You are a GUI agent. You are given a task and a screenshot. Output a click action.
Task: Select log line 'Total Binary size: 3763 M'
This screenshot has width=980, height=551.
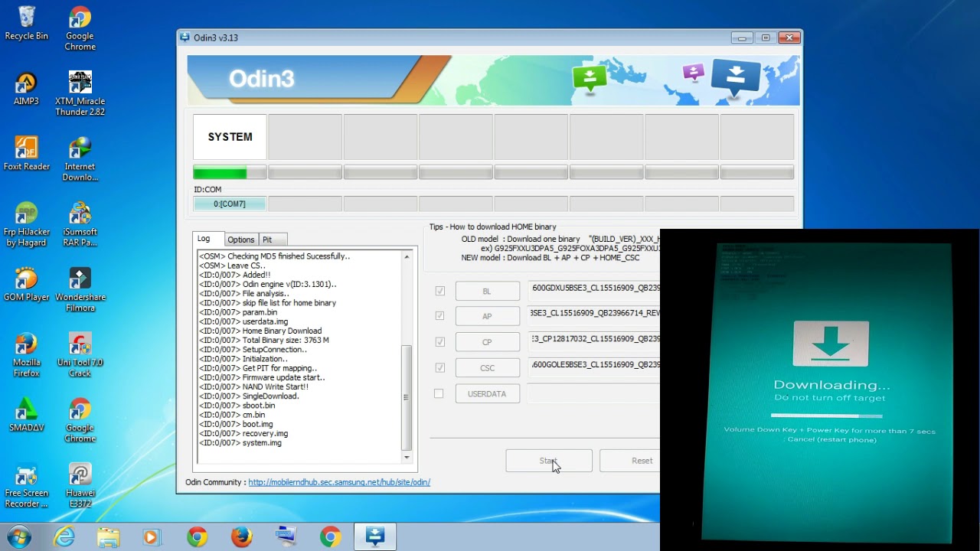click(x=264, y=341)
